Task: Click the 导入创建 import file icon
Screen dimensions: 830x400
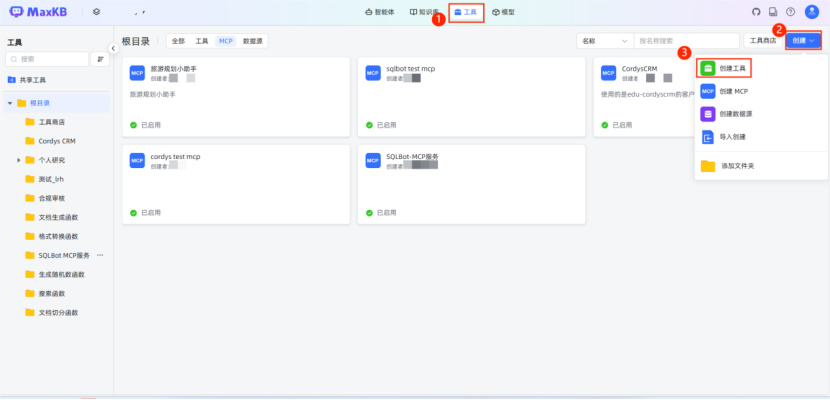Action: click(x=708, y=137)
